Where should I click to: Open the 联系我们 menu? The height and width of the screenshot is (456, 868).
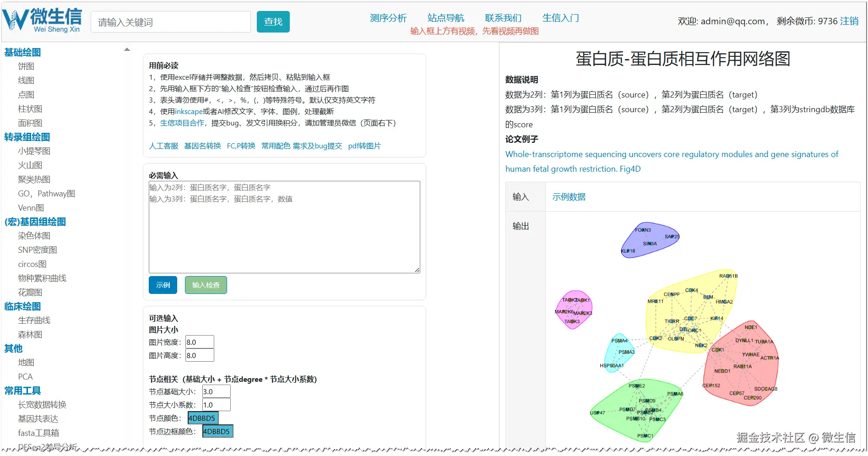point(503,18)
